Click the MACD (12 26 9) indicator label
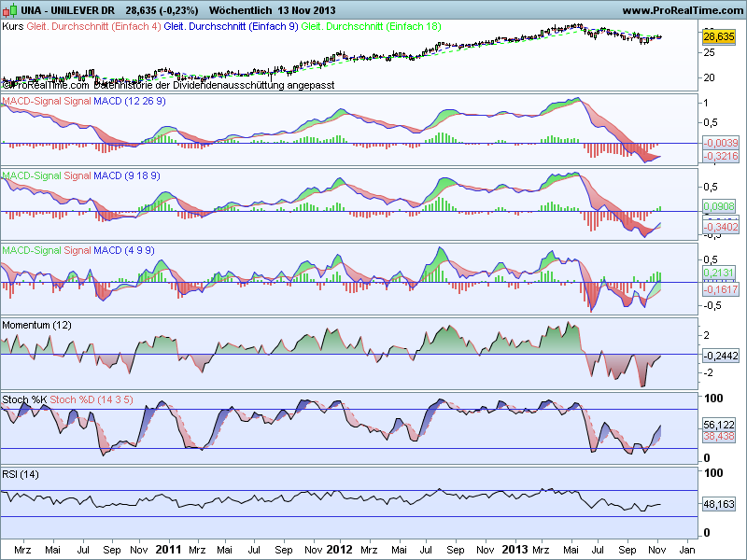 (130, 101)
